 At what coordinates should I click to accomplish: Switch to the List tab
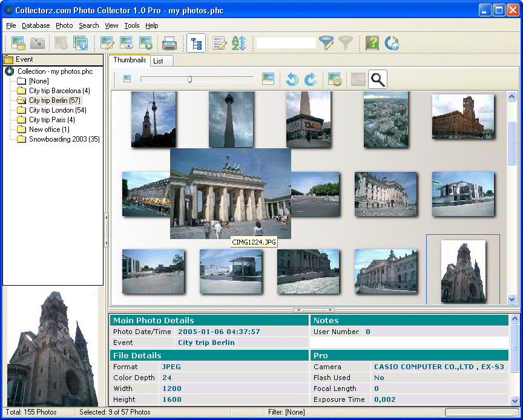(x=158, y=61)
